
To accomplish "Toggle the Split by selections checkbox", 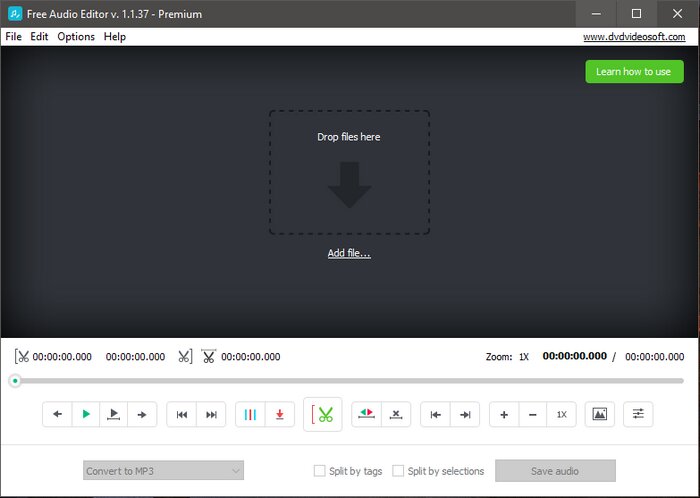I will (x=399, y=471).
